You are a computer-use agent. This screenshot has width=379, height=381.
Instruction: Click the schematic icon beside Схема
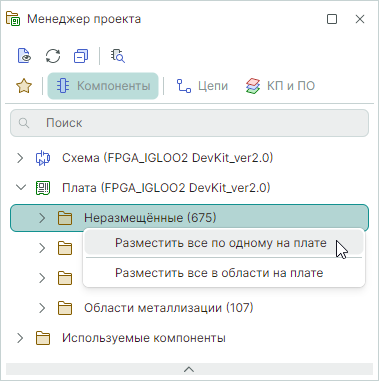click(43, 158)
